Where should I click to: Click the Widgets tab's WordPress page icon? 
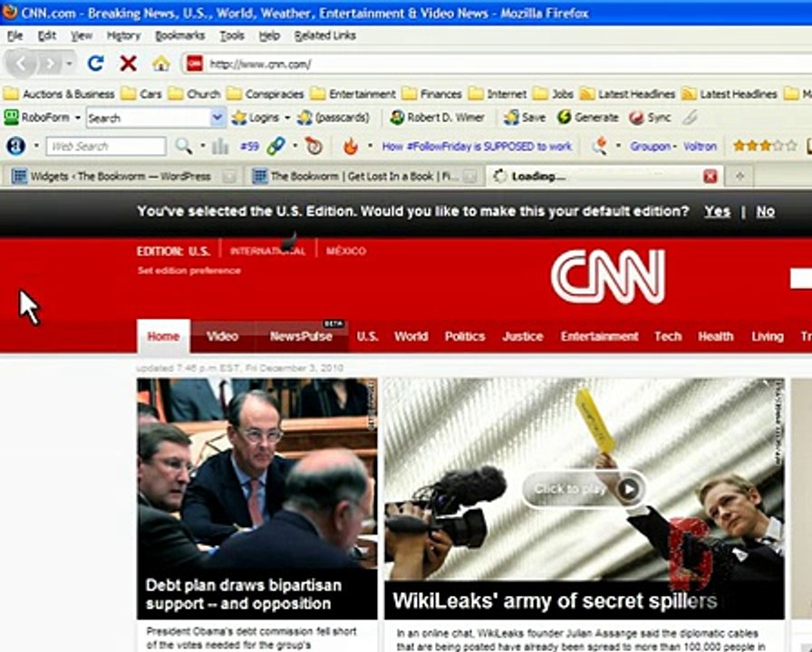point(19,177)
